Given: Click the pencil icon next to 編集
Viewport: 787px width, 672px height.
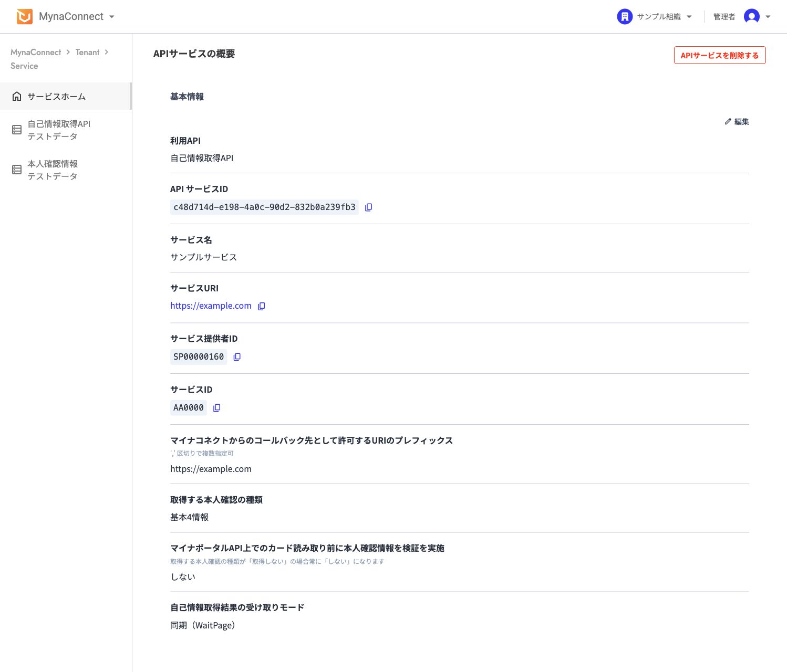Looking at the screenshot, I should 728,121.
